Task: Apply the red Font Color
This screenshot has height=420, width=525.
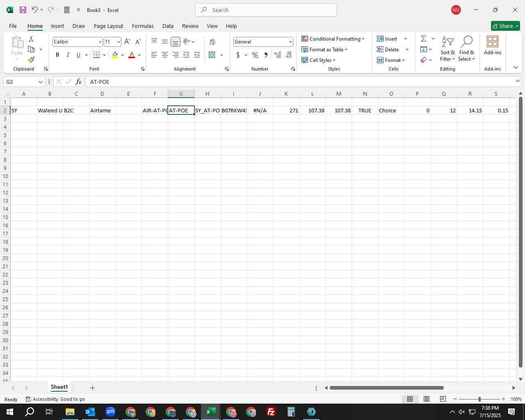Action: click(x=132, y=55)
